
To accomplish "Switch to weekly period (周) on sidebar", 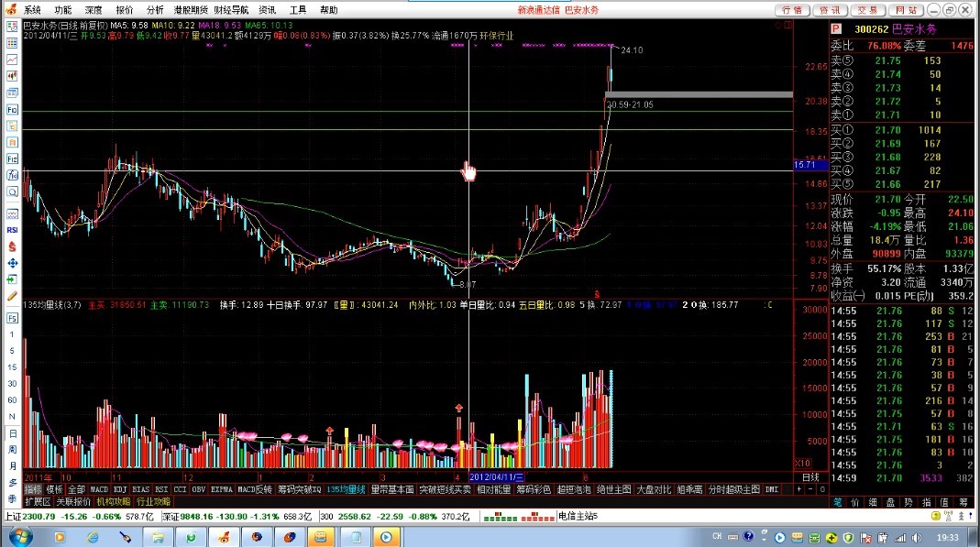I will pyautogui.click(x=13, y=450).
